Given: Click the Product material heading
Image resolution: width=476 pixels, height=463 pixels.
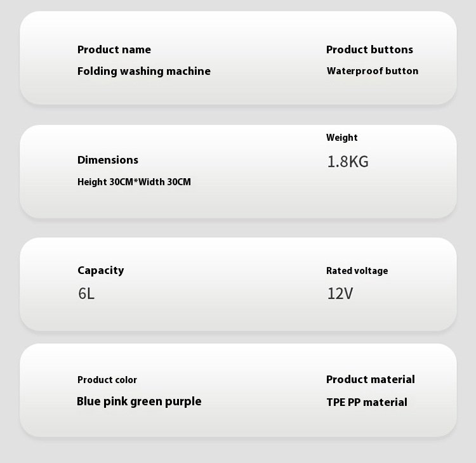Looking at the screenshot, I should (371, 379).
